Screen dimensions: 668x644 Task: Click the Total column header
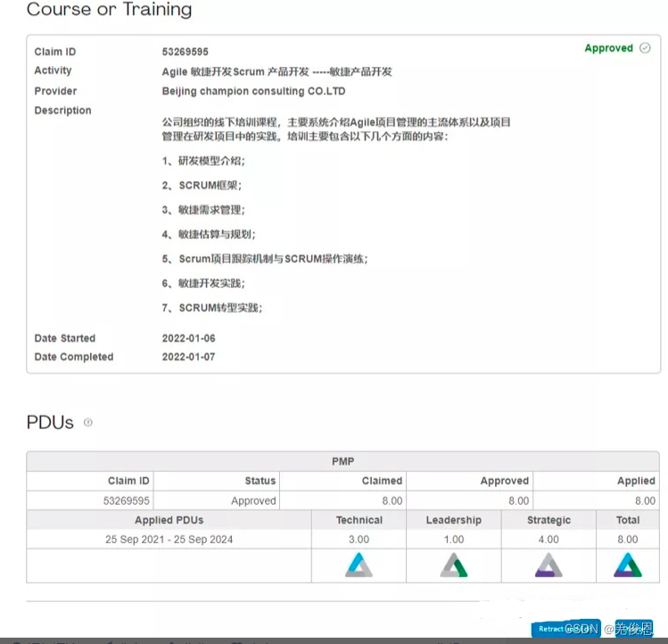tap(628, 520)
